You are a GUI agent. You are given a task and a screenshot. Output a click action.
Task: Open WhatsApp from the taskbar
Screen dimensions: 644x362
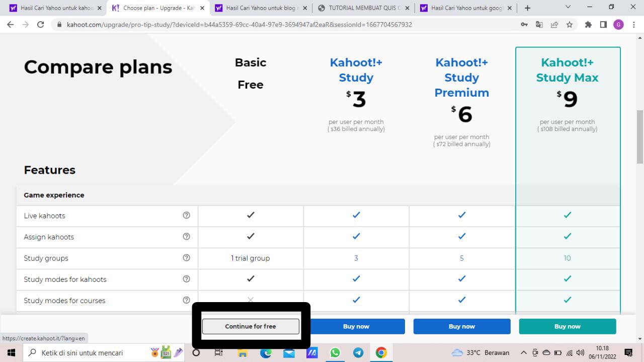335,352
